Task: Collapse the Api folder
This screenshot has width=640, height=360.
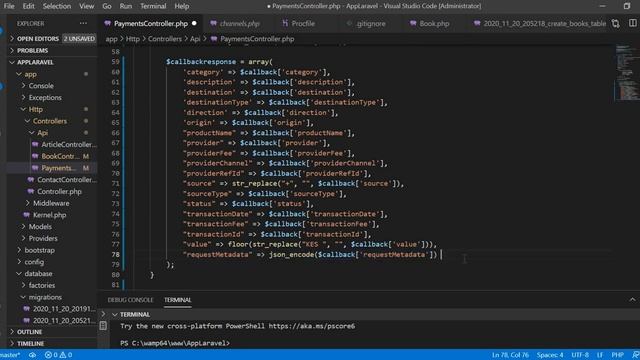Action: tap(32, 133)
